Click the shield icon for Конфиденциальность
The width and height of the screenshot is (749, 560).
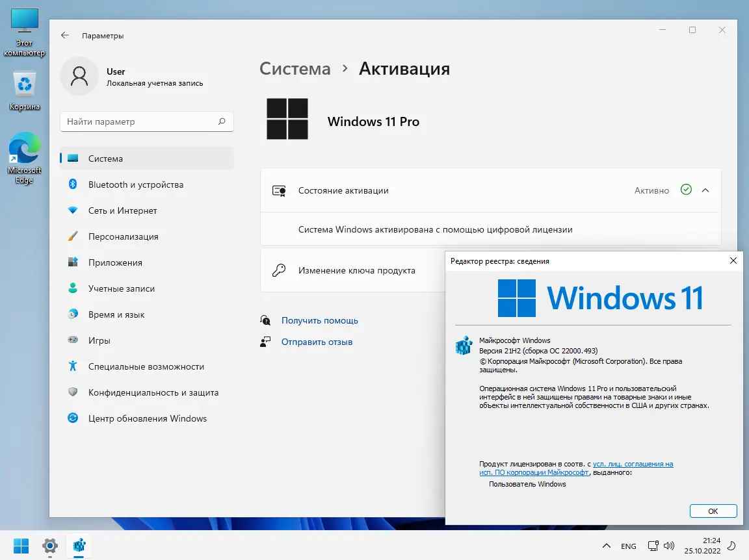click(x=73, y=392)
